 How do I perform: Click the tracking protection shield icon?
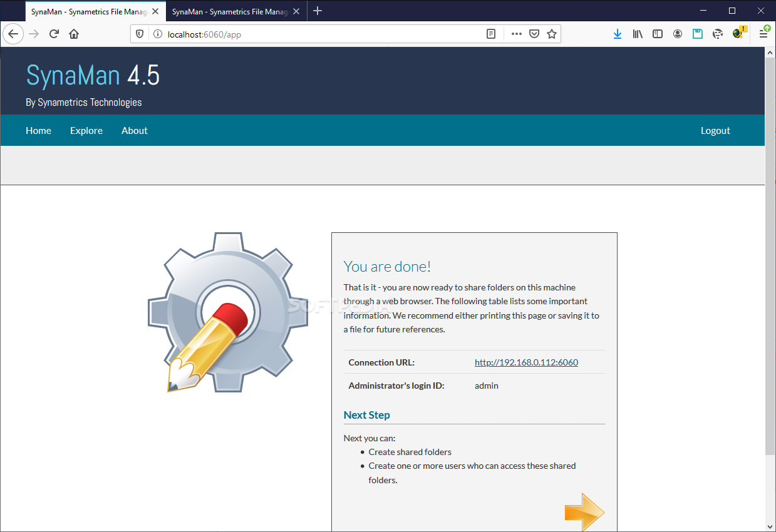pos(140,34)
